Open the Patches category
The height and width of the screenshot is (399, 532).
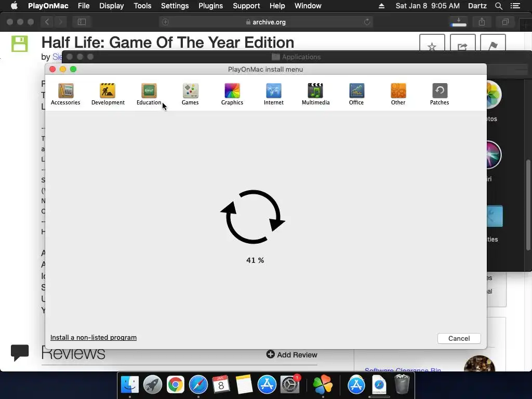440,94
